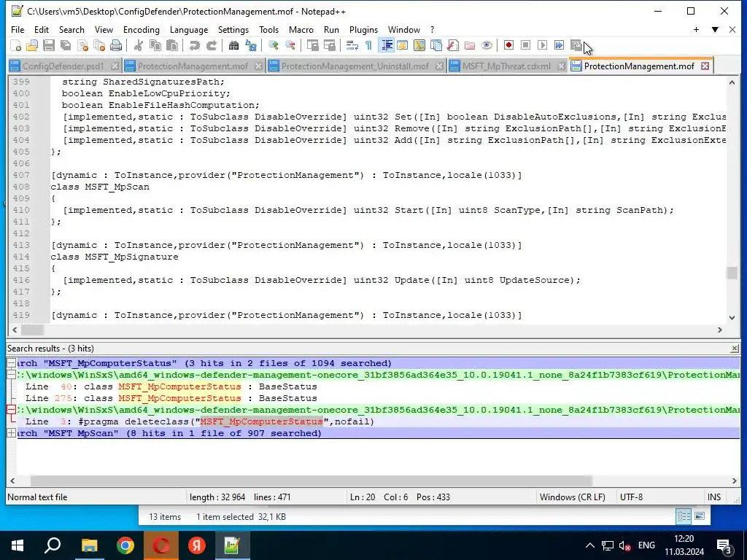Open the Document Map panel icon
747x560 pixels.
click(x=419, y=45)
